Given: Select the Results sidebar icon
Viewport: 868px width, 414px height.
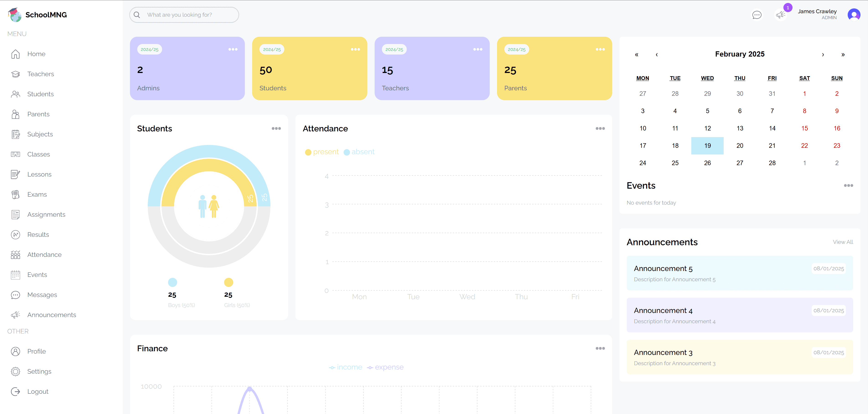Looking at the screenshot, I should coord(16,235).
